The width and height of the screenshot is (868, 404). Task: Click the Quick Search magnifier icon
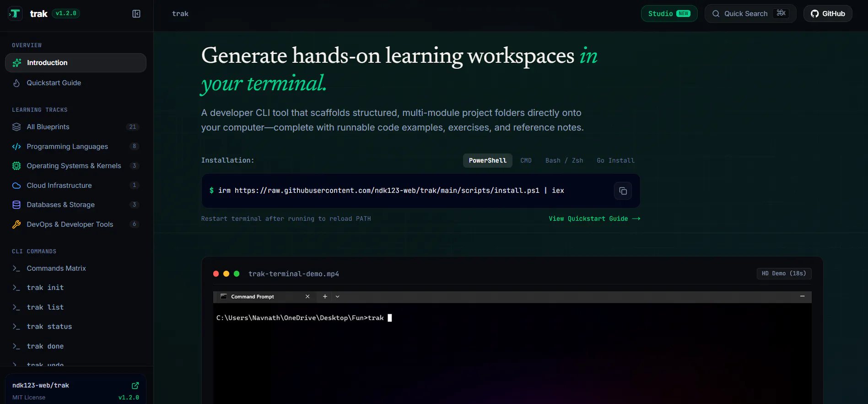coord(716,14)
